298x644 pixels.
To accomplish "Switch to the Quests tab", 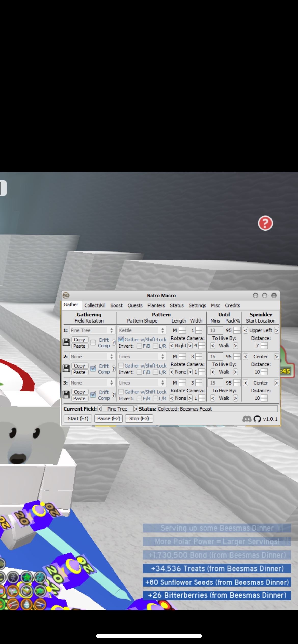I will (x=135, y=305).
